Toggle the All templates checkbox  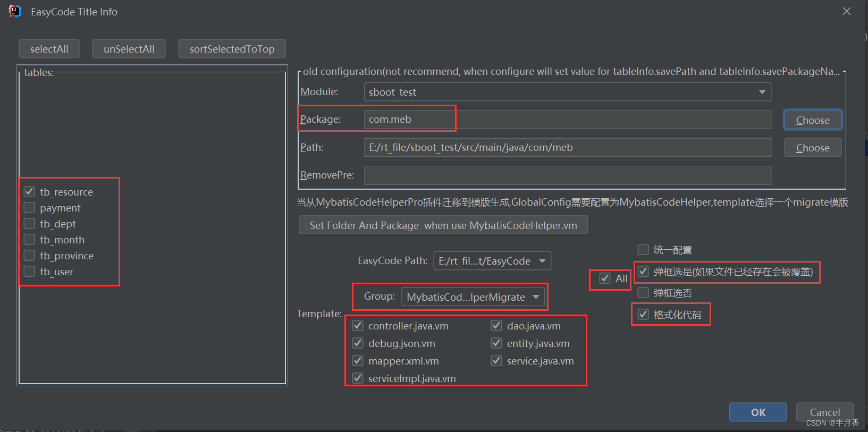pos(604,278)
